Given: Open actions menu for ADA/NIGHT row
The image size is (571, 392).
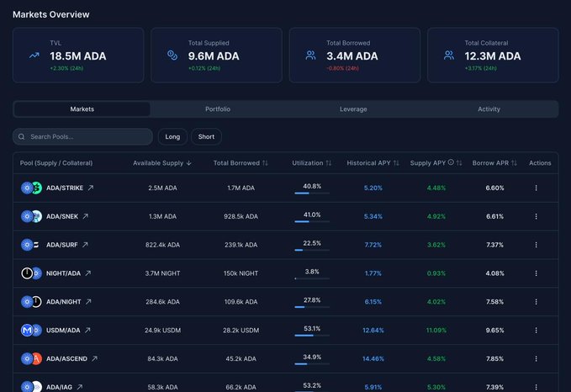Looking at the screenshot, I should pyautogui.click(x=536, y=301).
